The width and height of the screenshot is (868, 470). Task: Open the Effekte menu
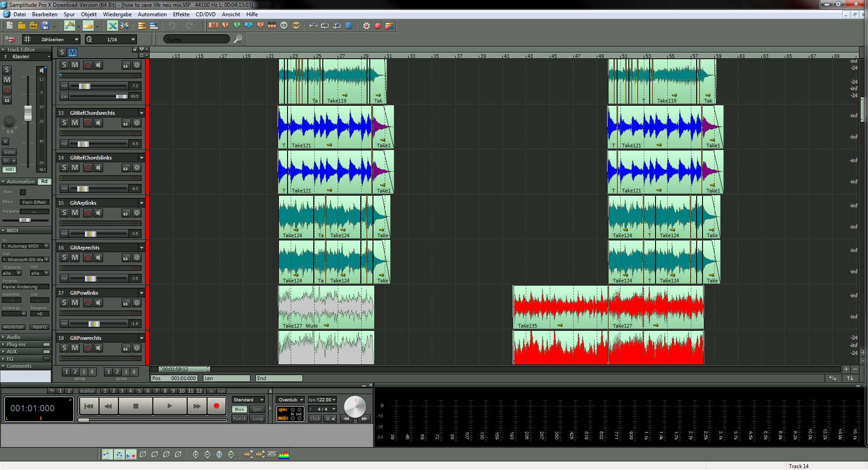coord(181,14)
